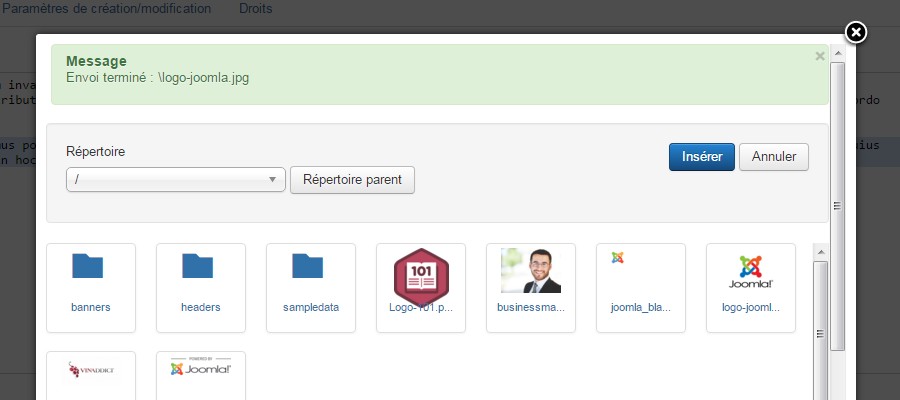Close the modal with the X icon
This screenshot has height=400, width=900.
[x=856, y=33]
